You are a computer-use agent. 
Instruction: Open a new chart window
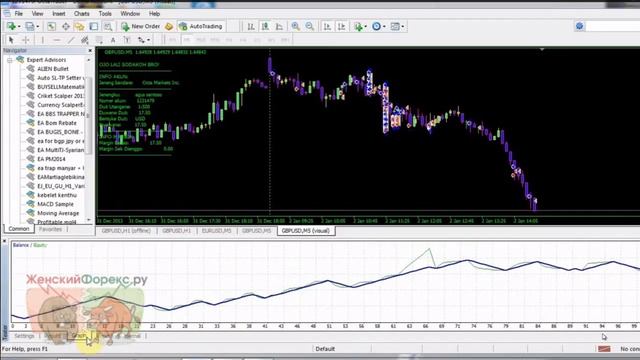(x=11, y=27)
